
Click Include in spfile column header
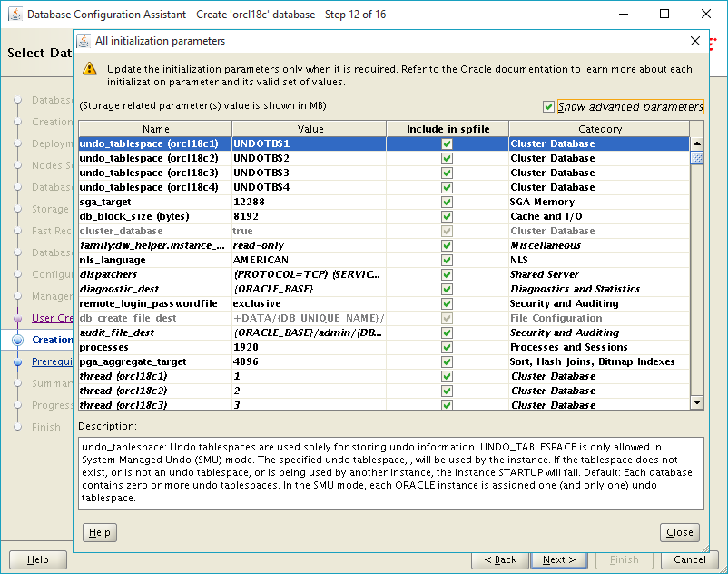[x=448, y=129]
